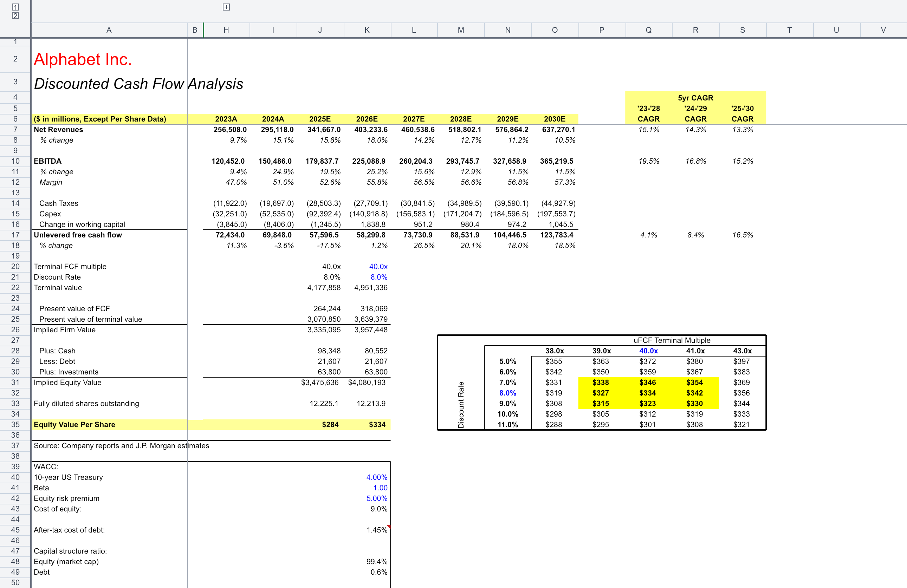
Task: Click EBITDA '23-'28 CAGR value 19.5%
Action: point(649,161)
